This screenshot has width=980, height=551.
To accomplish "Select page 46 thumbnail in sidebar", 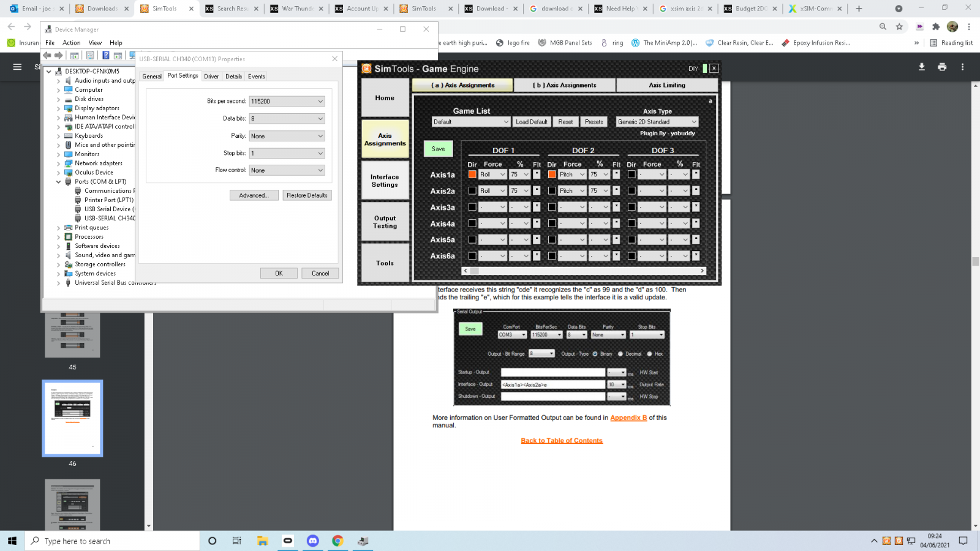I will pyautogui.click(x=72, y=418).
